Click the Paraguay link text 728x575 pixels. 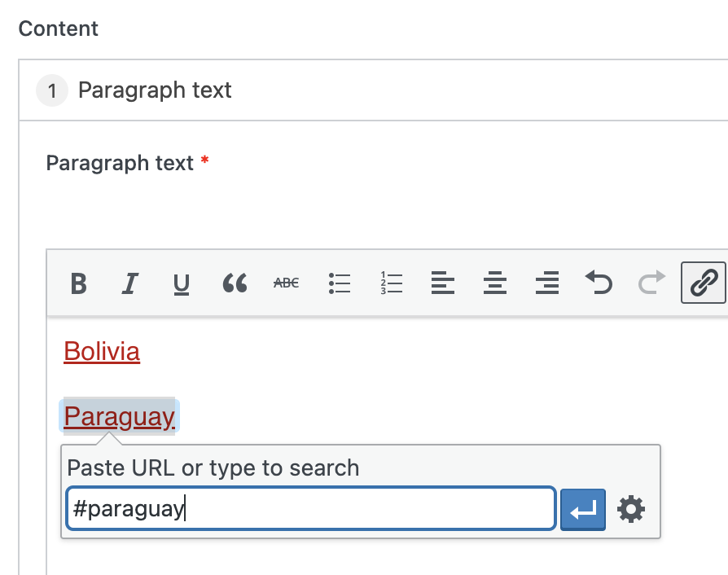coord(119,417)
